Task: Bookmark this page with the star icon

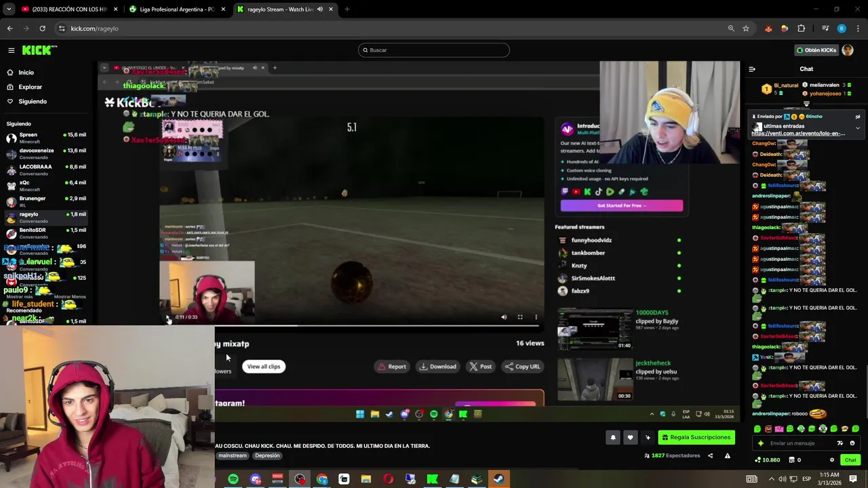Action: tap(746, 28)
